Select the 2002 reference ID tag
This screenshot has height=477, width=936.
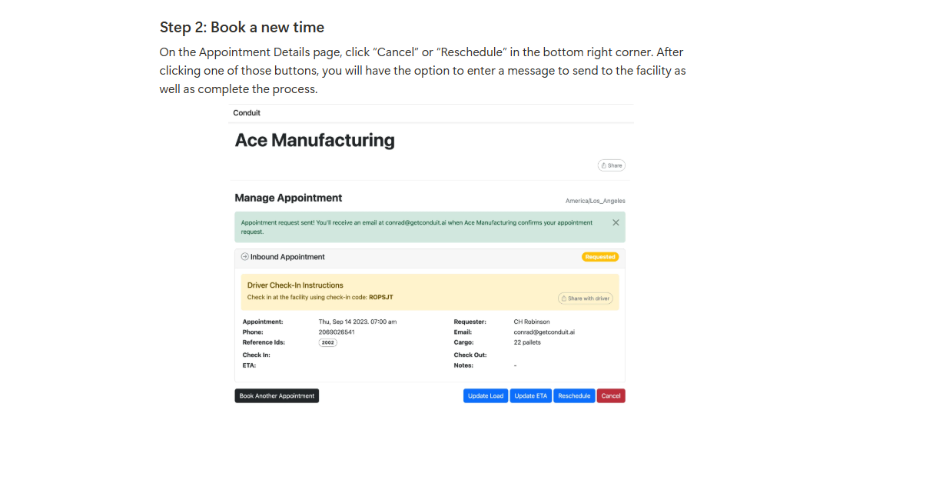pos(328,342)
